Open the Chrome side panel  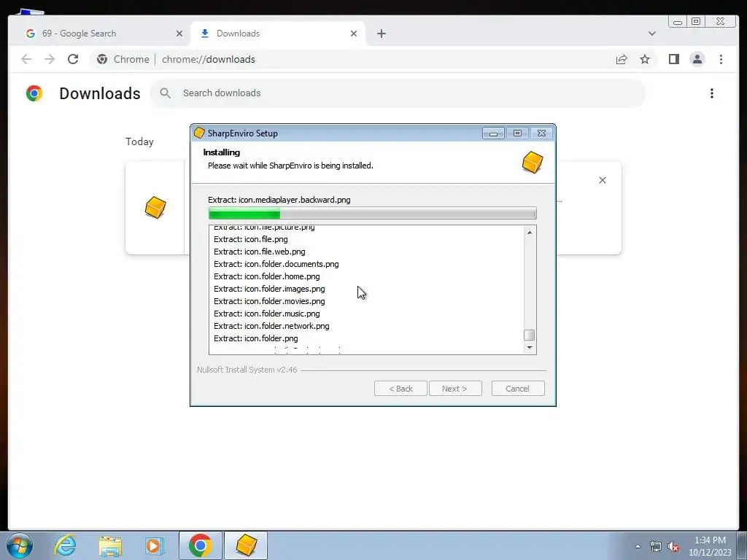pyautogui.click(x=673, y=59)
